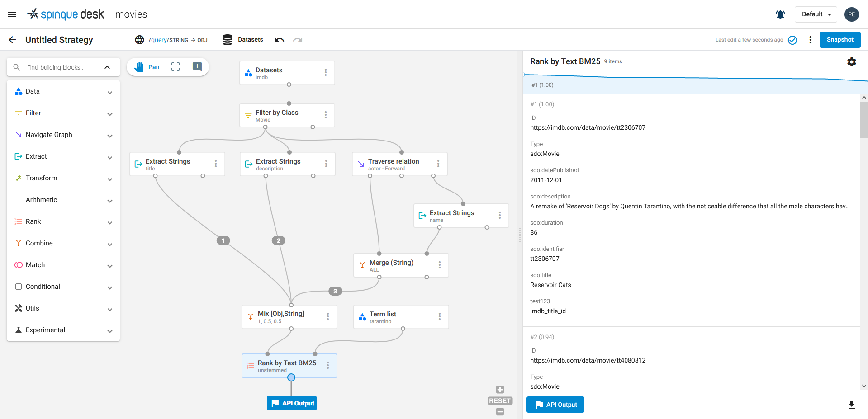The width and height of the screenshot is (868, 419).
Task: Open the Datasets imdb node options
Action: (326, 72)
